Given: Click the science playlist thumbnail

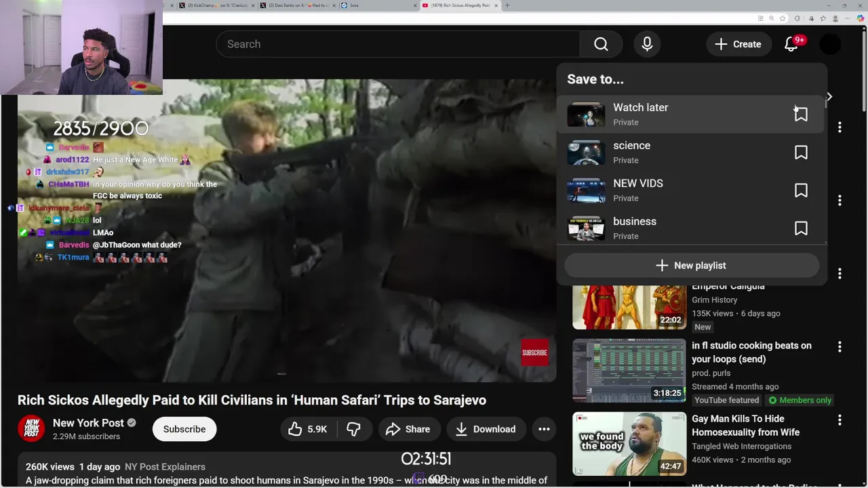Looking at the screenshot, I should point(586,152).
